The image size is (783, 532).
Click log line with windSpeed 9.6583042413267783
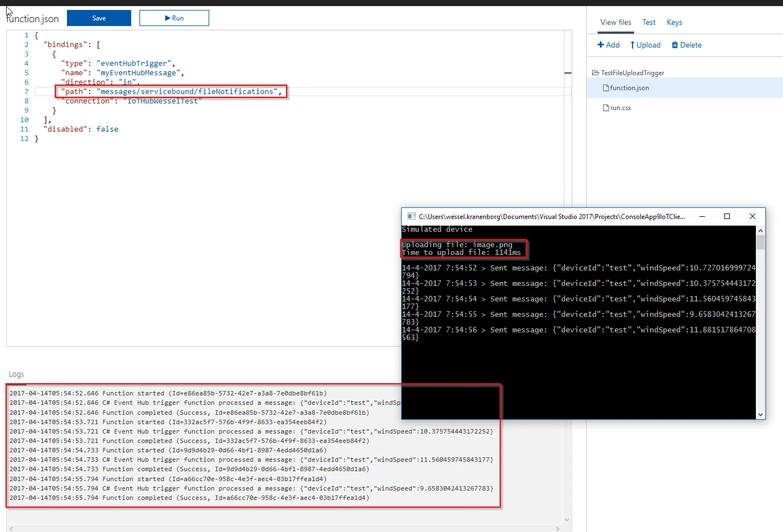[x=251, y=489]
